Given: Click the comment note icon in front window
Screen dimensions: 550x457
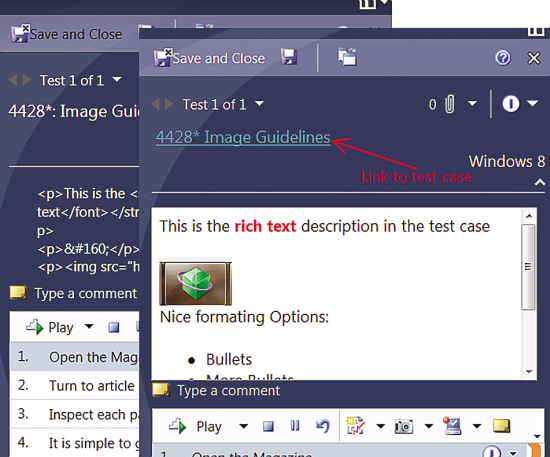Looking at the screenshot, I should tap(161, 390).
